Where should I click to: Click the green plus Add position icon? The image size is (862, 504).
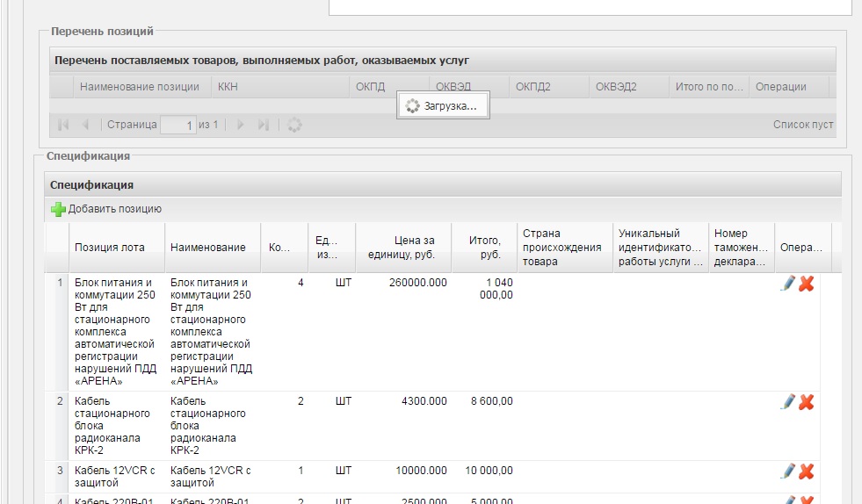click(x=58, y=209)
